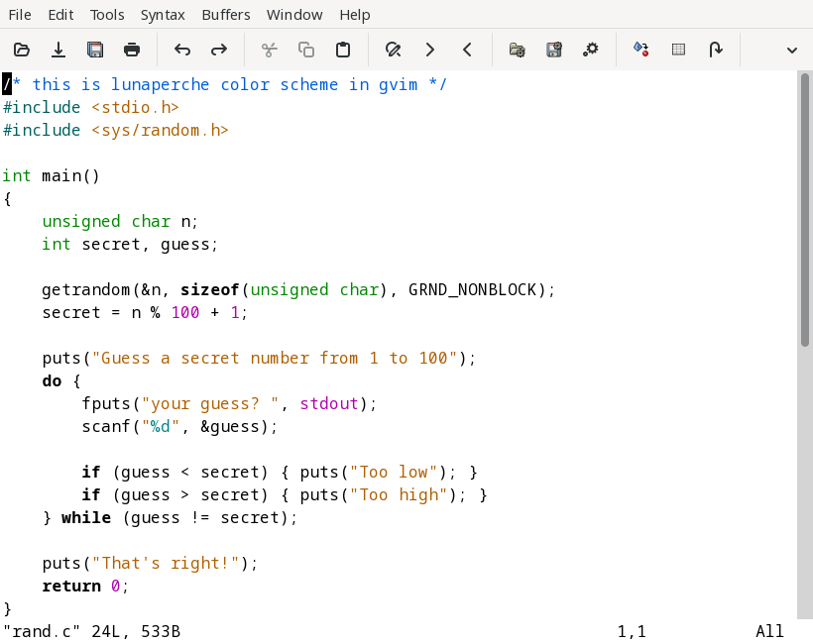The image size is (813, 644).
Task: Click string "Guess a secret number from 1 to 100"
Action: tap(275, 358)
